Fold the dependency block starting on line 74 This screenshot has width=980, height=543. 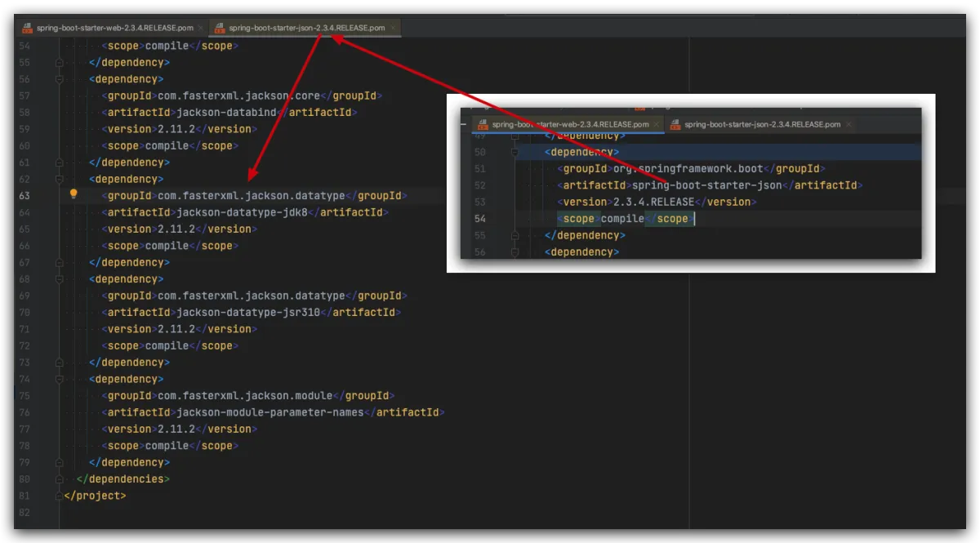(60, 379)
